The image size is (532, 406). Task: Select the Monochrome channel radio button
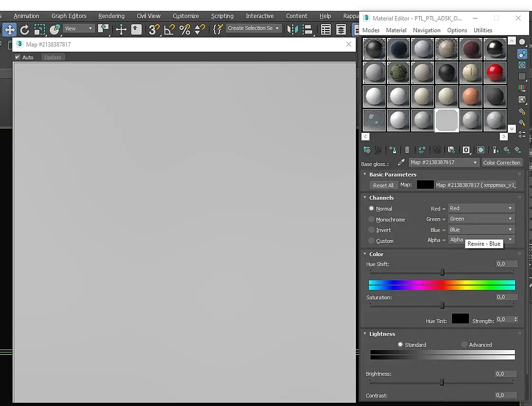point(371,219)
